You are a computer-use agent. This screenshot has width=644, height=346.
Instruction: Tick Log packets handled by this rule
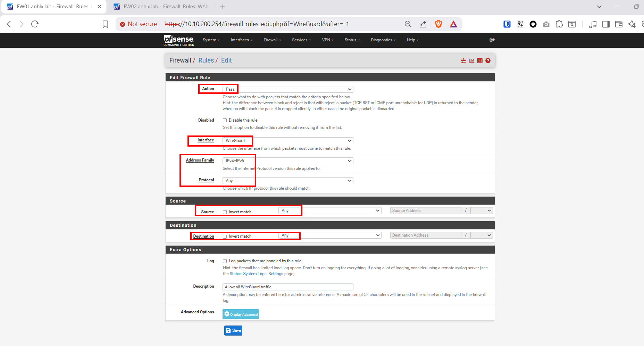225,261
